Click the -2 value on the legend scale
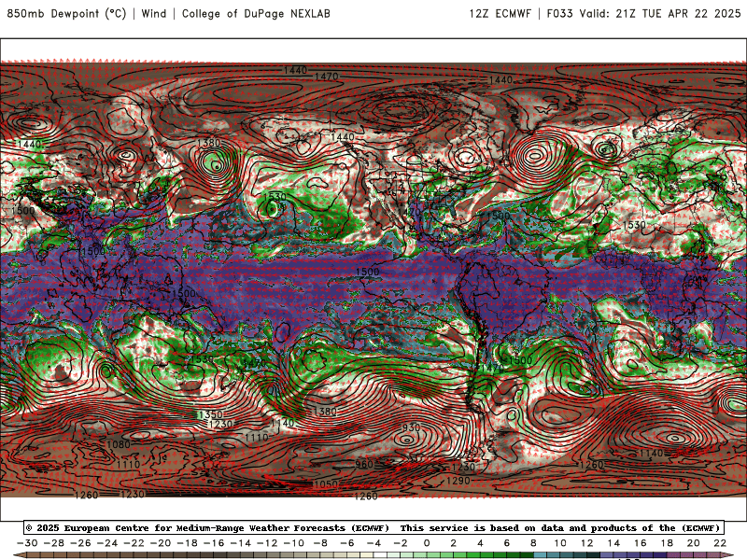This screenshot has width=747, height=560. (x=401, y=543)
